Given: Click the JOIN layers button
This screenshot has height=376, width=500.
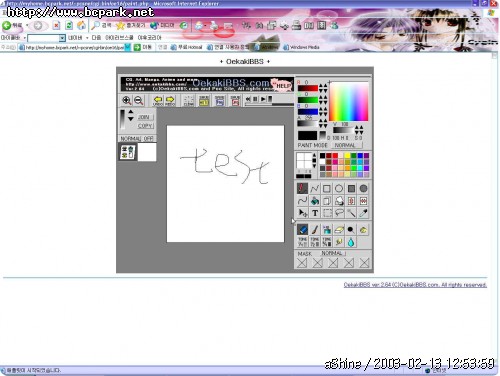Looking at the screenshot, I should (144, 117).
